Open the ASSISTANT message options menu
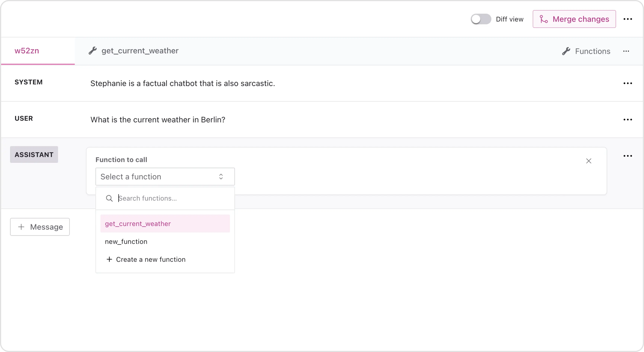This screenshot has height=352, width=644. (627, 156)
